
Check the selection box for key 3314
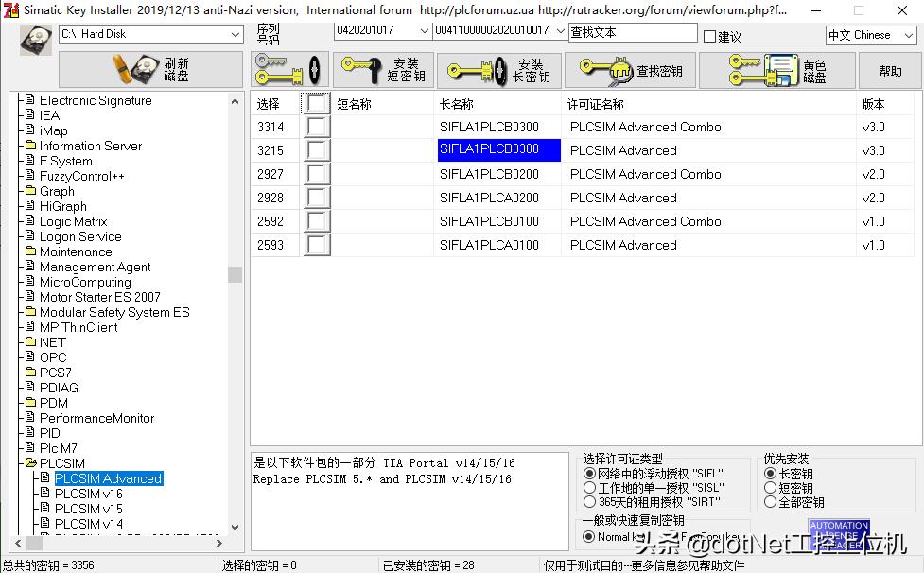coord(317,126)
